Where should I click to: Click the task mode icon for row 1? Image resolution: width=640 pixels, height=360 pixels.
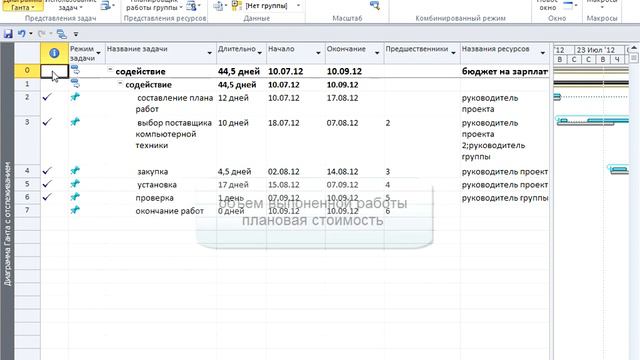[75, 84]
